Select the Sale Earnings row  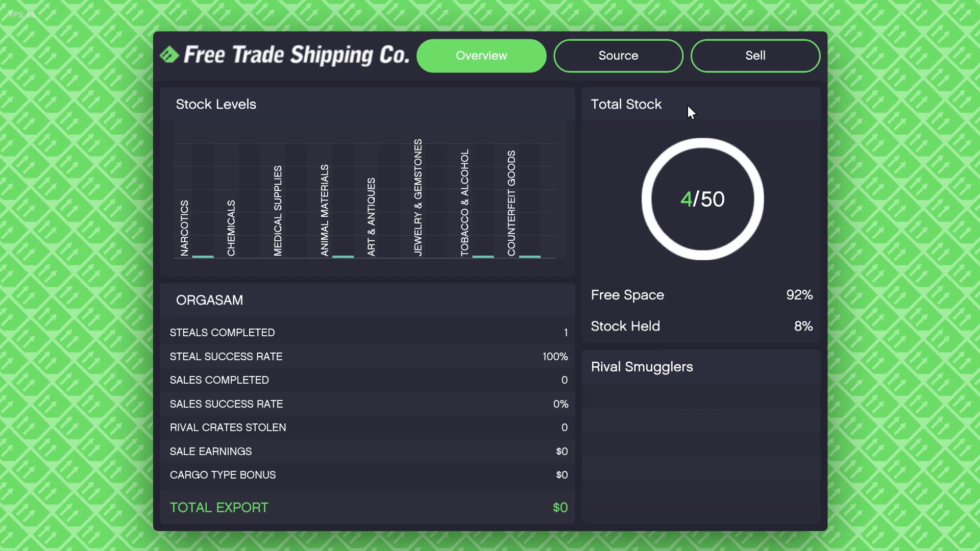click(367, 452)
